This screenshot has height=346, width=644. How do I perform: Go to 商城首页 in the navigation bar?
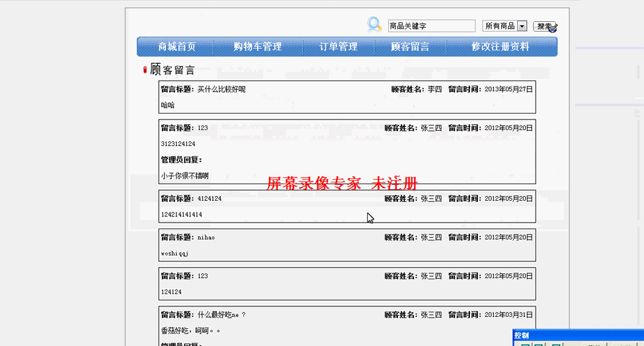tap(177, 47)
